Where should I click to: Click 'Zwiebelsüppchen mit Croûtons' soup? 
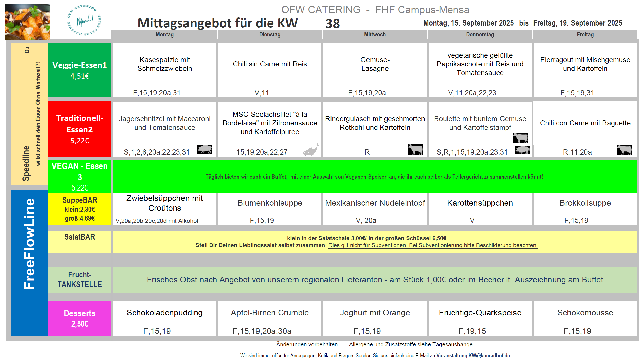(x=165, y=203)
